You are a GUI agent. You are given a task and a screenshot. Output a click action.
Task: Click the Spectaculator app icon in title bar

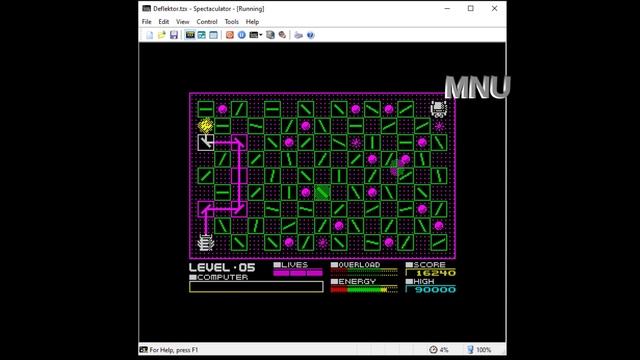[x=147, y=9]
